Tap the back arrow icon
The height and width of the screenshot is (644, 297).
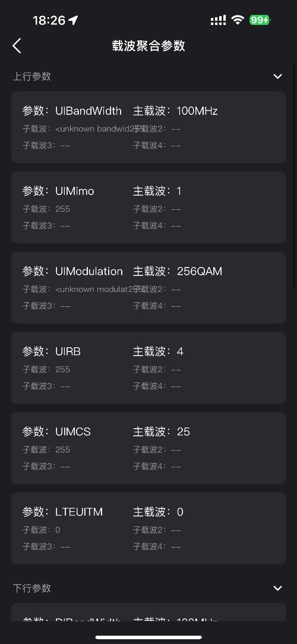tap(17, 46)
